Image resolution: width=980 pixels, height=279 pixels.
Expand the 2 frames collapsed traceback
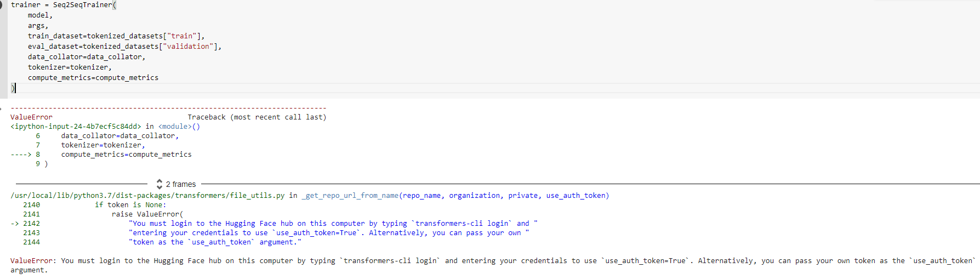coord(176,184)
